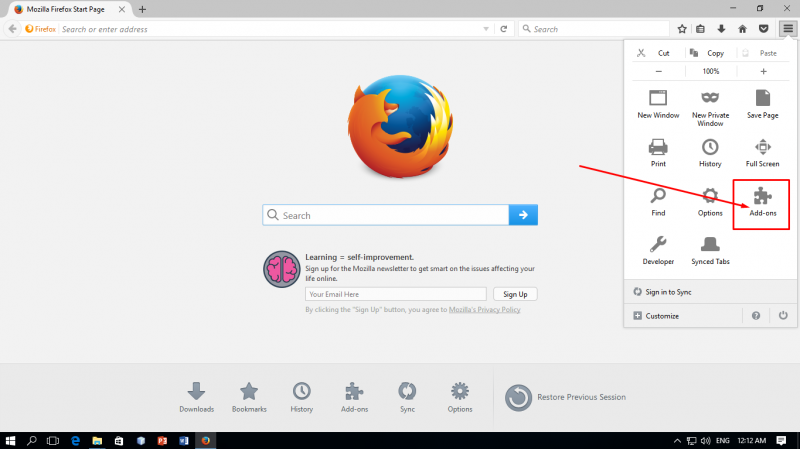The width and height of the screenshot is (800, 449).
Task: Launch Microsoft Edge from taskbar
Action: pyautogui.click(x=76, y=440)
